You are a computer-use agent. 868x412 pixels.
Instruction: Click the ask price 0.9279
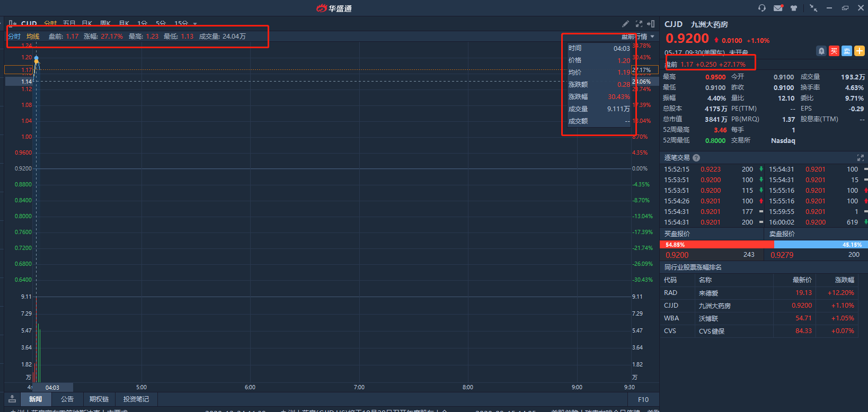(782, 255)
